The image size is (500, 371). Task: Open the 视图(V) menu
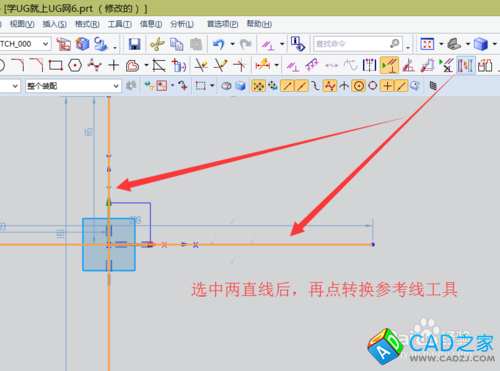point(22,24)
